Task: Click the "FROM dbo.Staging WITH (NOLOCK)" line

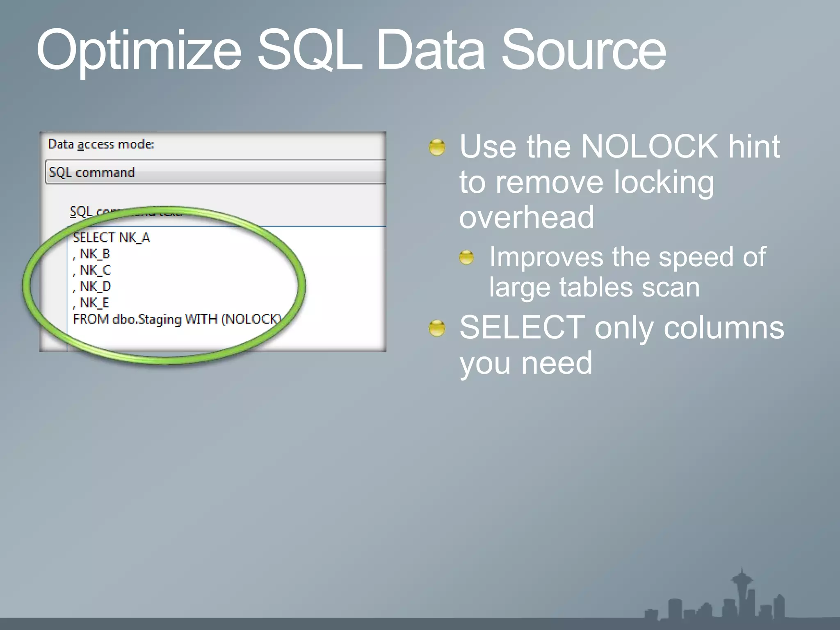Action: [x=177, y=319]
